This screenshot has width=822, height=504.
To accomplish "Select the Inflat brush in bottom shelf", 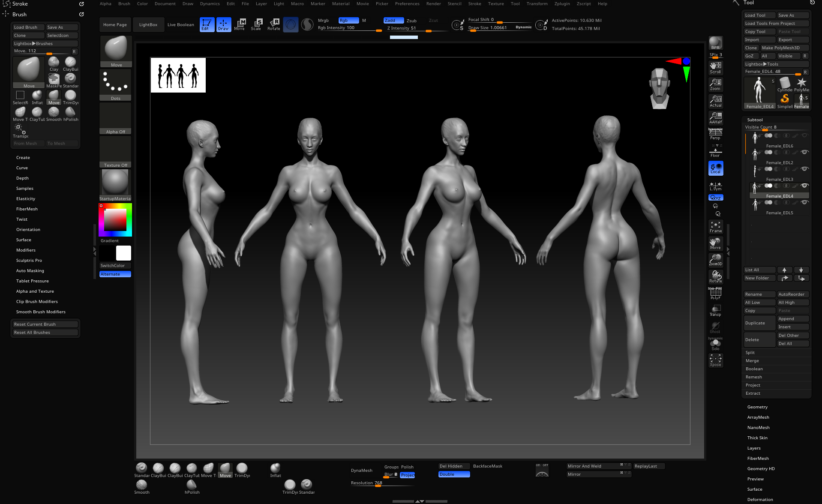I will tap(276, 470).
